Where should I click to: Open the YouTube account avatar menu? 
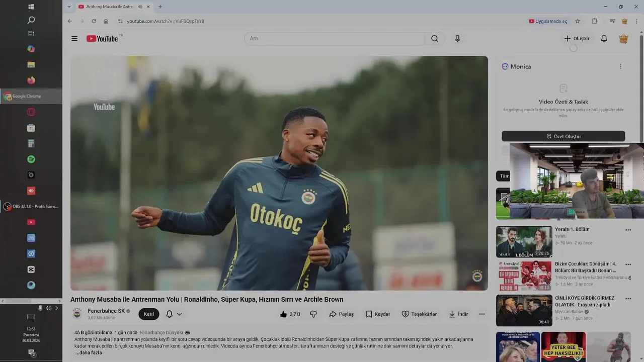(x=623, y=39)
